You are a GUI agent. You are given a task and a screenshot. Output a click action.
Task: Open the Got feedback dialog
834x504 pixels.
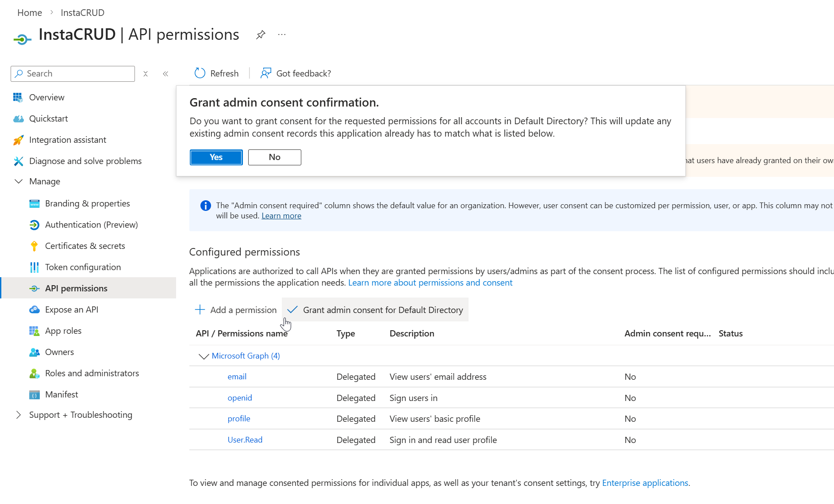[x=266, y=73]
